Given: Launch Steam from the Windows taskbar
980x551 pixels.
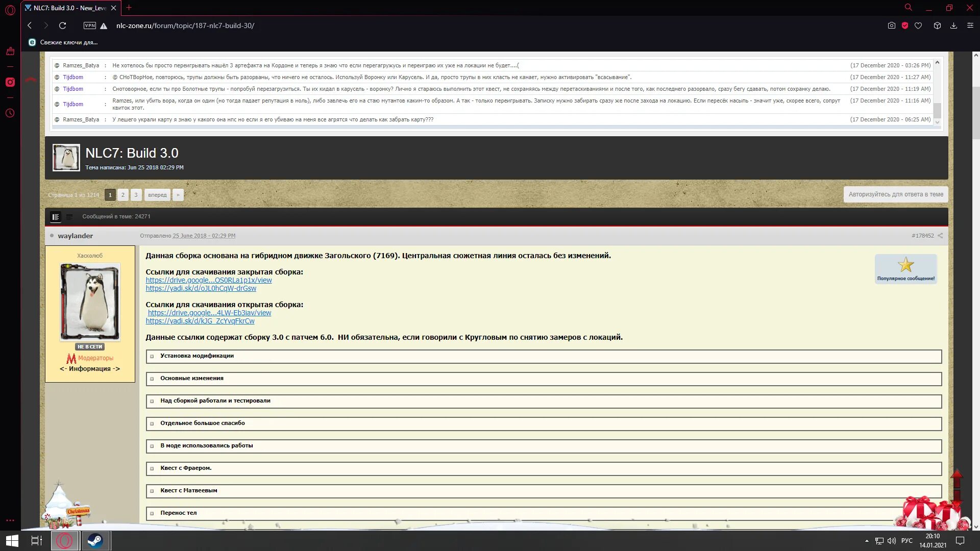Looking at the screenshot, I should (x=95, y=541).
